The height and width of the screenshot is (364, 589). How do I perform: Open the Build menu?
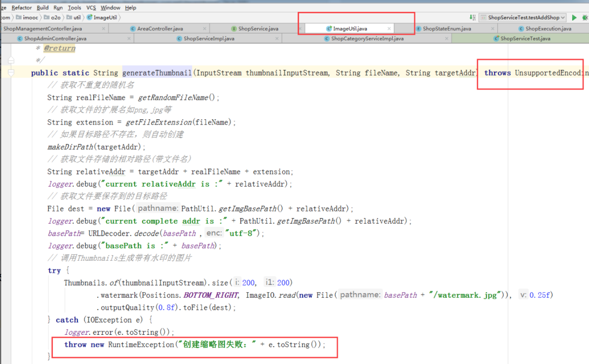(42, 7)
